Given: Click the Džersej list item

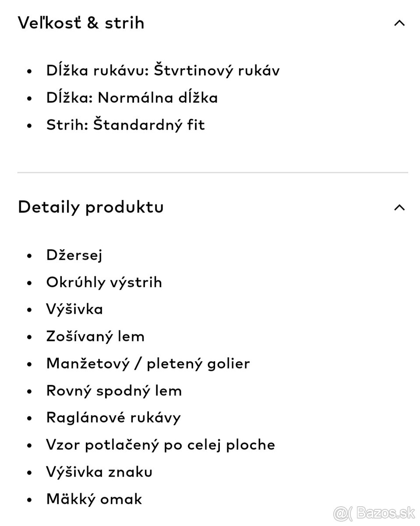Looking at the screenshot, I should (x=74, y=255).
